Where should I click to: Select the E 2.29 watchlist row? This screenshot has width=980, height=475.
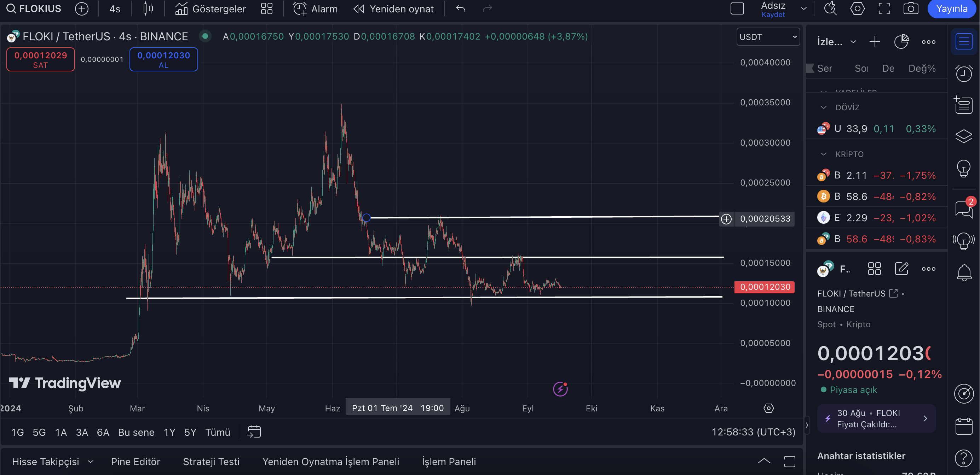point(876,217)
